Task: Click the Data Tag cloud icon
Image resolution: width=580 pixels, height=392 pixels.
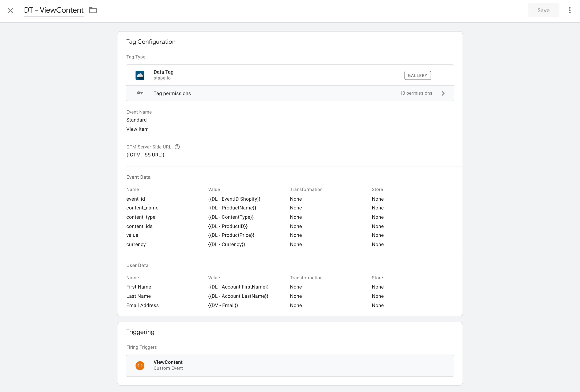Action: (140, 75)
